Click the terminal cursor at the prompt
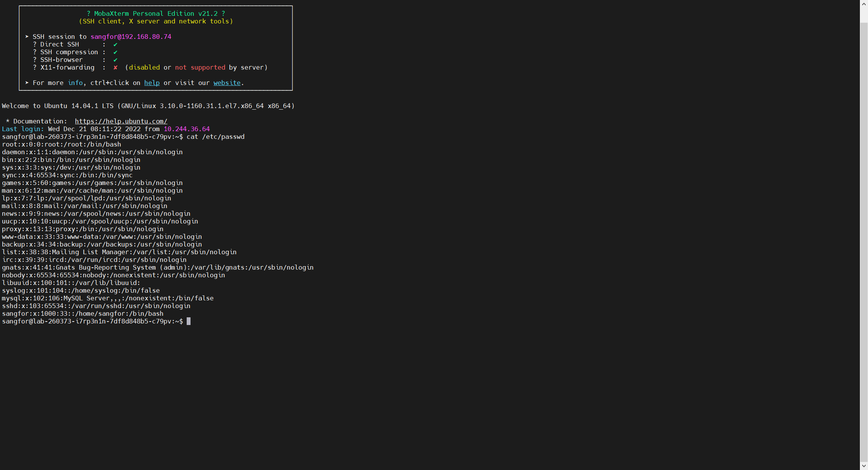Viewport: 868px width, 470px height. (x=189, y=321)
